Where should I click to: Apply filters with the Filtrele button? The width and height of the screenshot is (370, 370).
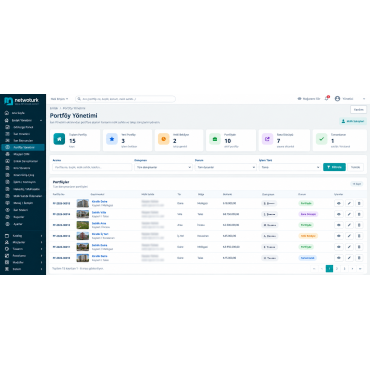[x=334, y=167]
